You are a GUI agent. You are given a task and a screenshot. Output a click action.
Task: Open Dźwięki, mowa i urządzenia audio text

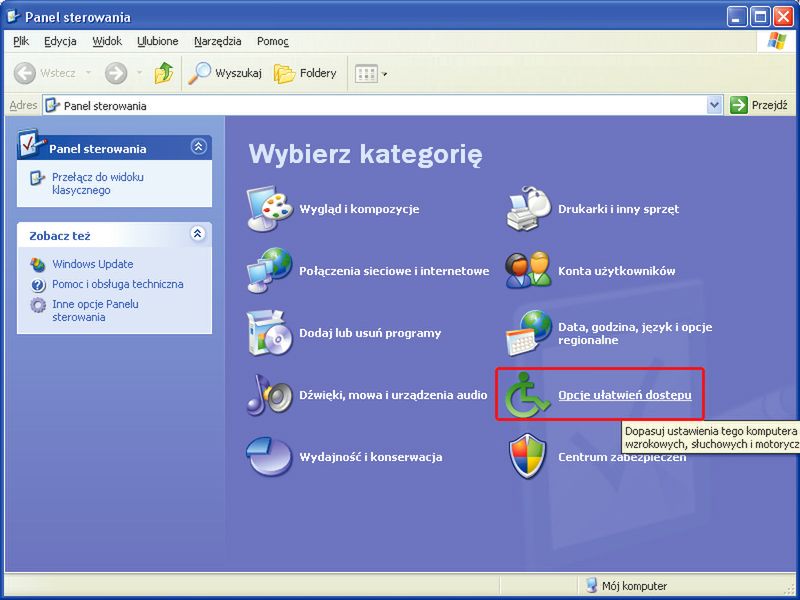click(393, 395)
